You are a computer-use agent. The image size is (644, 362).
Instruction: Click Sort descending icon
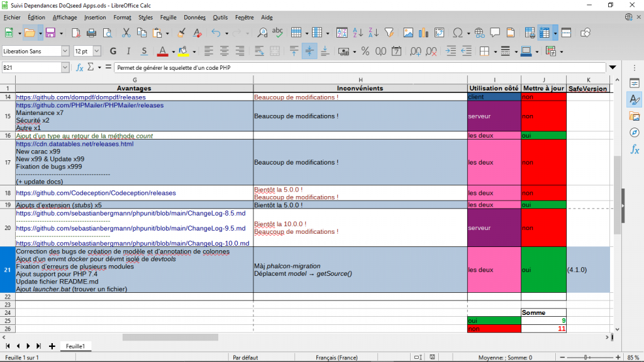coord(374,33)
